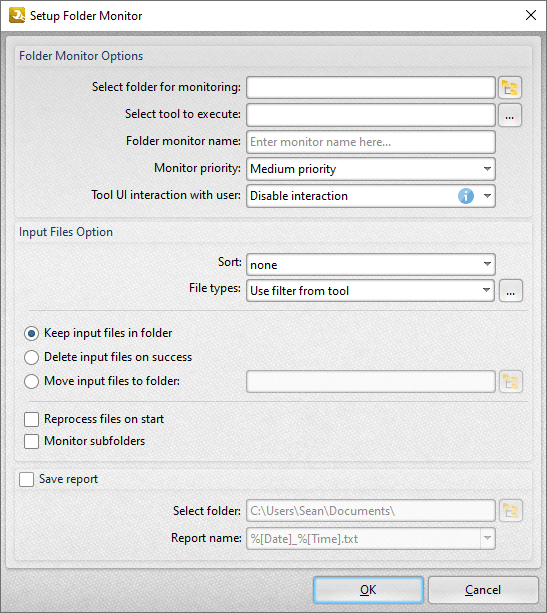547x613 pixels.
Task: Click 'Tool UI interaction with user:' label
Action: coord(166,195)
